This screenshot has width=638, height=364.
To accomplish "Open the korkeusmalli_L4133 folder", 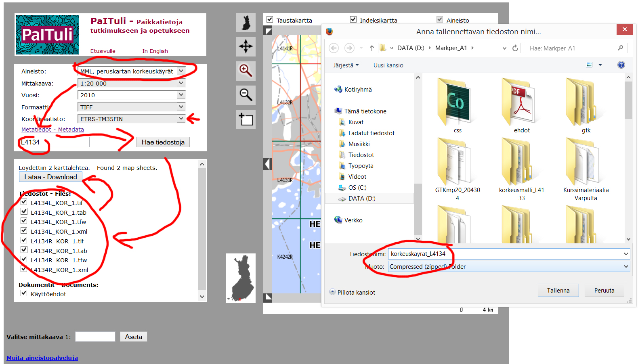I will (x=522, y=169).
